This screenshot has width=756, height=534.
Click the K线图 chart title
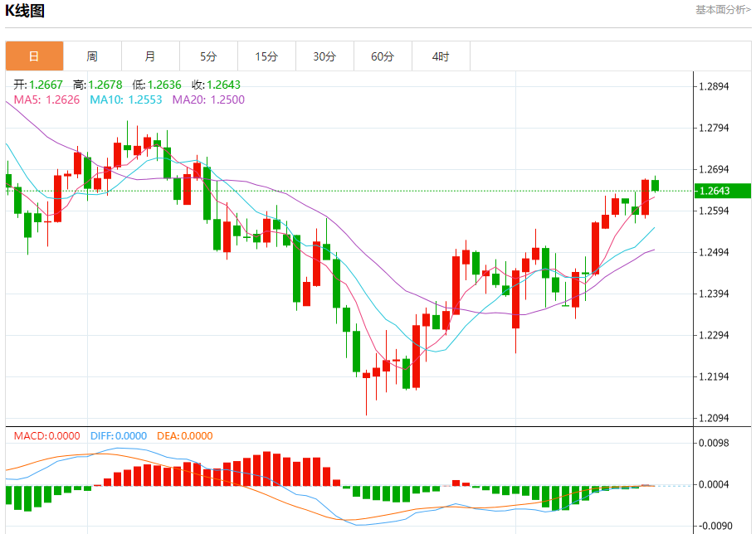tap(25, 11)
